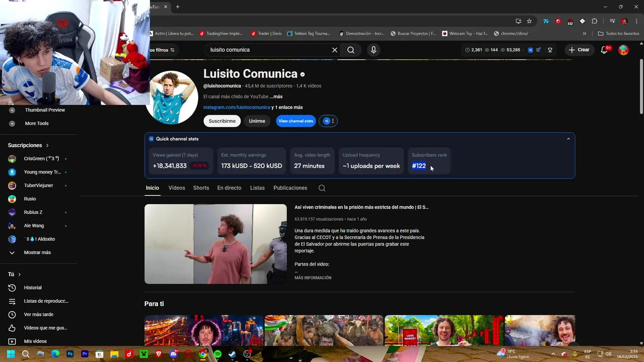Open the filters toggle next to the search
This screenshot has height=362, width=644.
point(163,50)
